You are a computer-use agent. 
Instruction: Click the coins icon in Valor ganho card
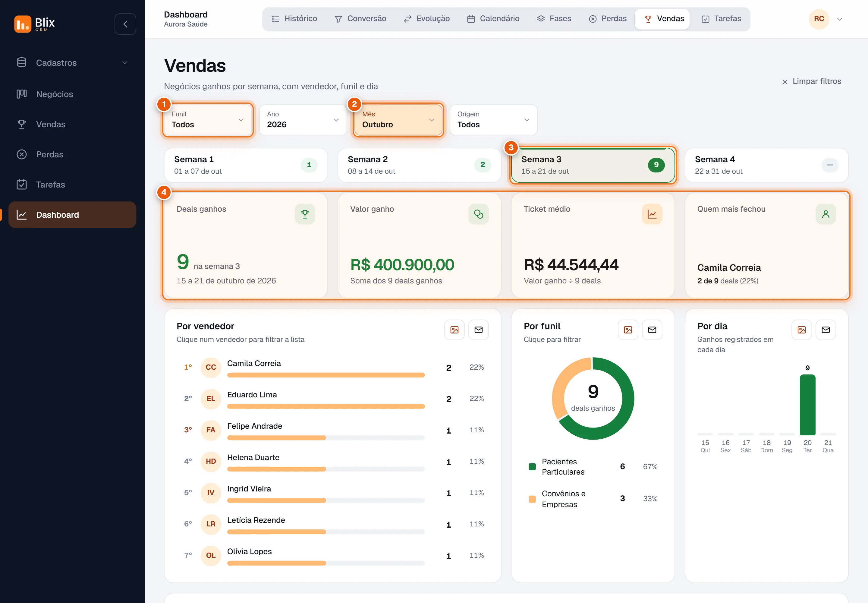[479, 214]
